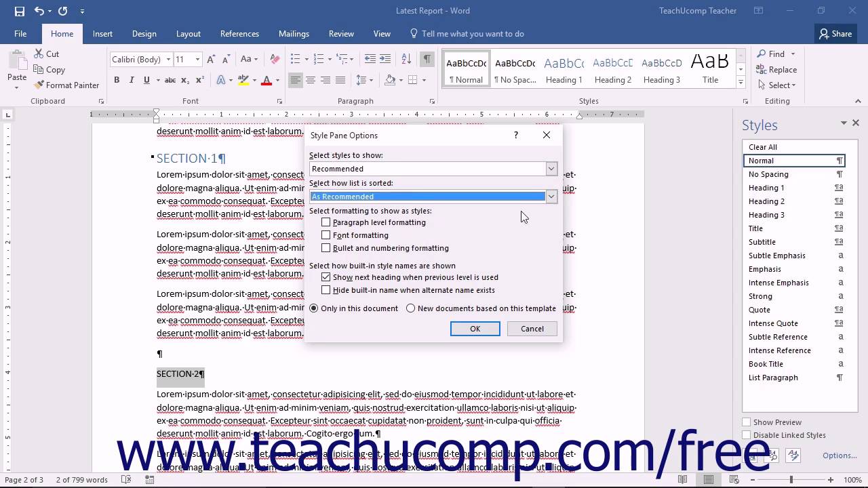Switch to the Insert tab

pos(102,34)
